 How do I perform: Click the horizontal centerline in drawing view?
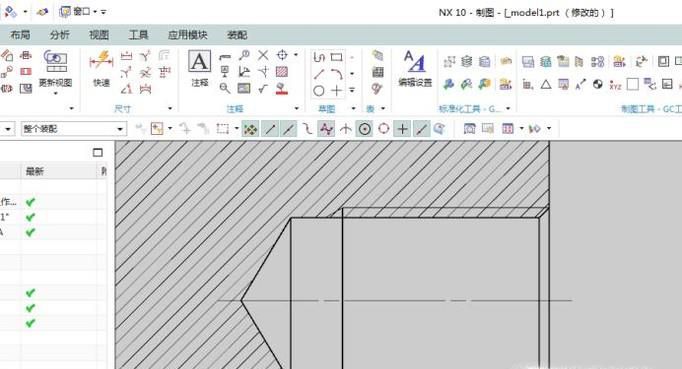click(395, 300)
